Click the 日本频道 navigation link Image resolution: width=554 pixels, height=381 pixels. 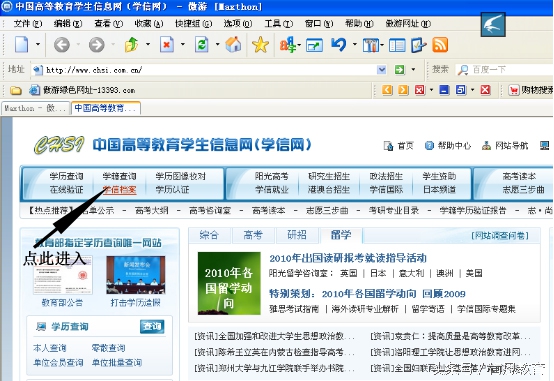click(440, 190)
